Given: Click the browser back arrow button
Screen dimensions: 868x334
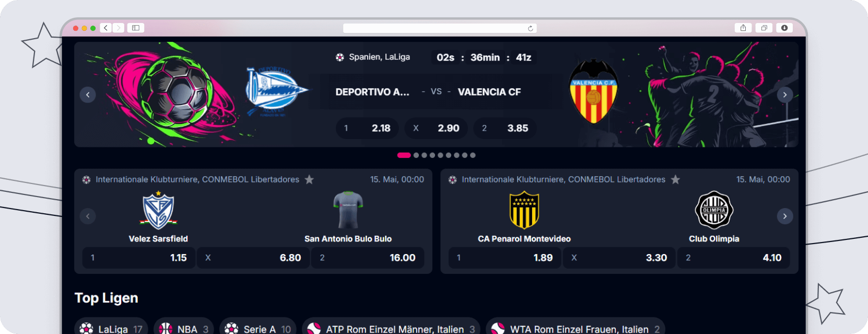Looking at the screenshot, I should (106, 28).
